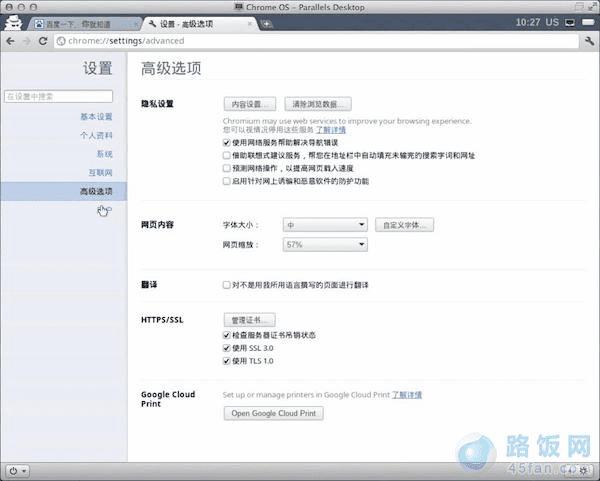This screenshot has width=600, height=481.
Task: Click the Parallels window-mode icon in title bar
Action: tap(580, 7)
